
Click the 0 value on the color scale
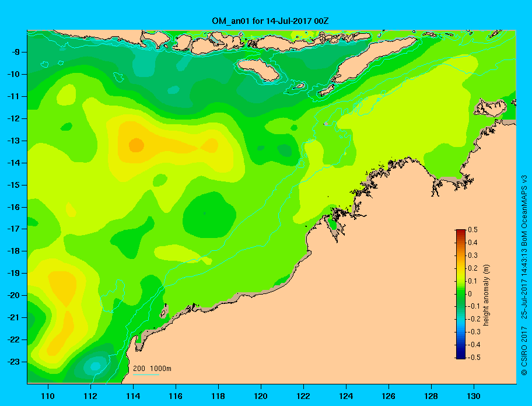pyautogui.click(x=470, y=293)
